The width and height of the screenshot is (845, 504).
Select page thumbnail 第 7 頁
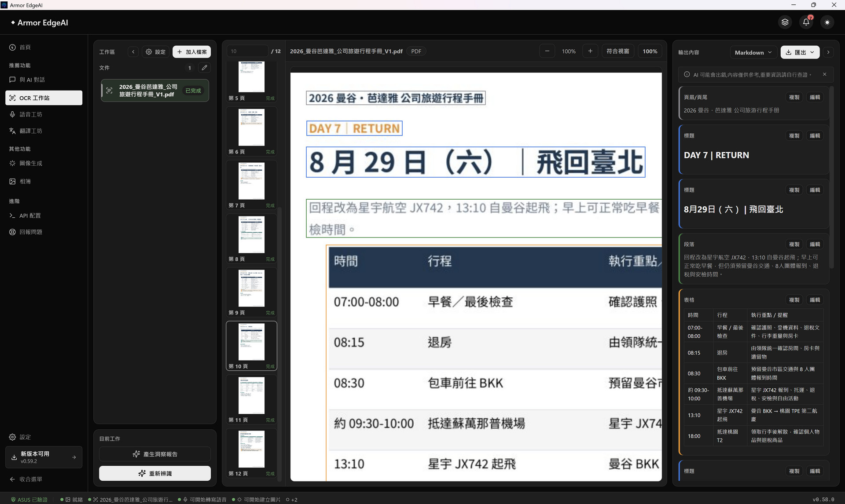point(251,185)
